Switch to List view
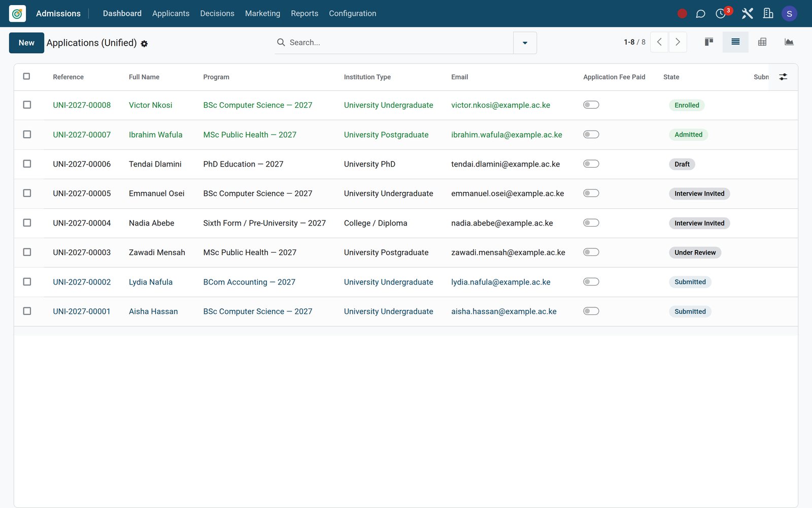 coord(735,42)
